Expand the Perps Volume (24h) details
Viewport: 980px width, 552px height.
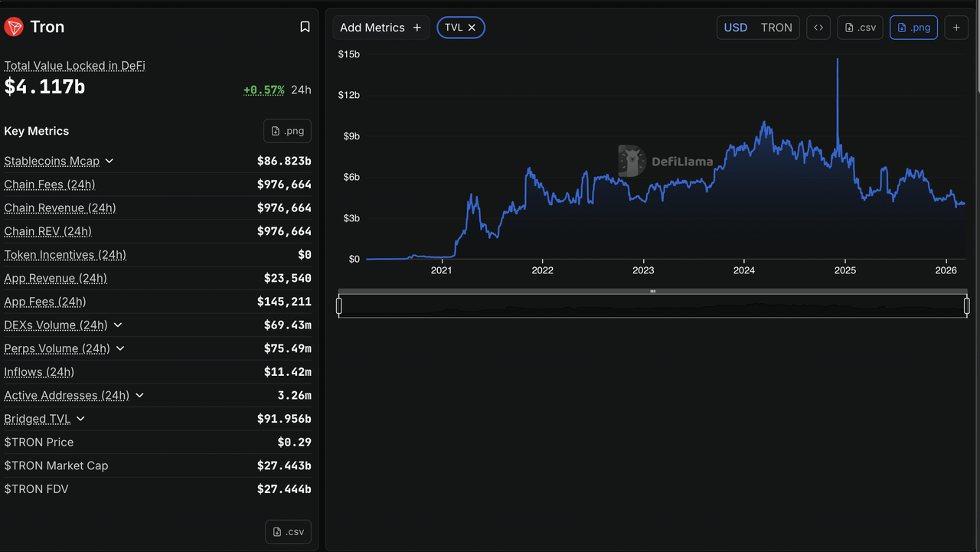click(x=120, y=348)
